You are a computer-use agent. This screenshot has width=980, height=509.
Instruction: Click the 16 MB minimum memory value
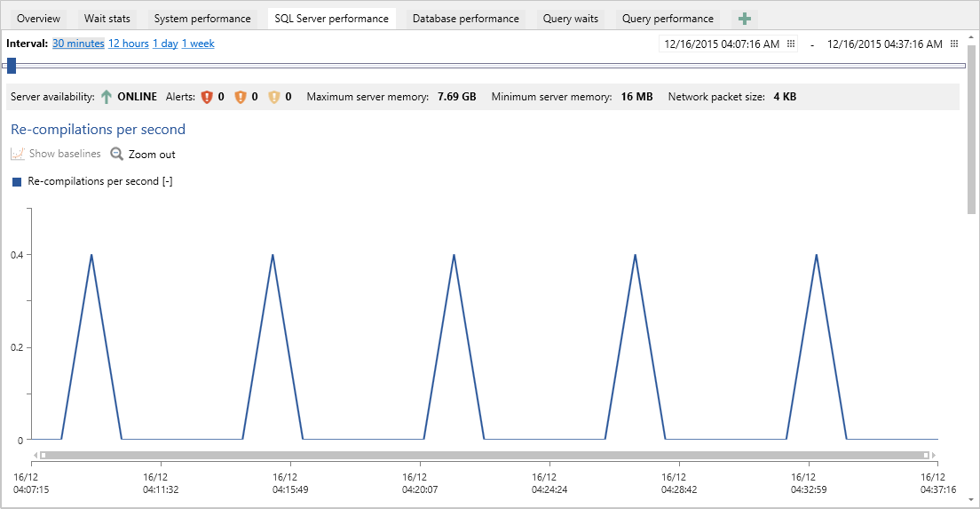point(636,97)
